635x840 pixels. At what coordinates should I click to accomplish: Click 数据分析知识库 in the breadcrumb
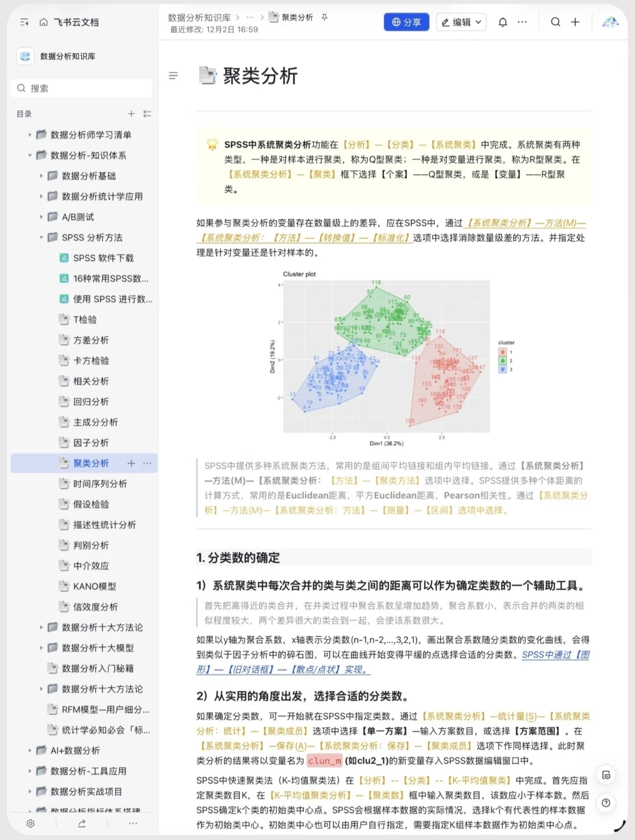point(198,18)
